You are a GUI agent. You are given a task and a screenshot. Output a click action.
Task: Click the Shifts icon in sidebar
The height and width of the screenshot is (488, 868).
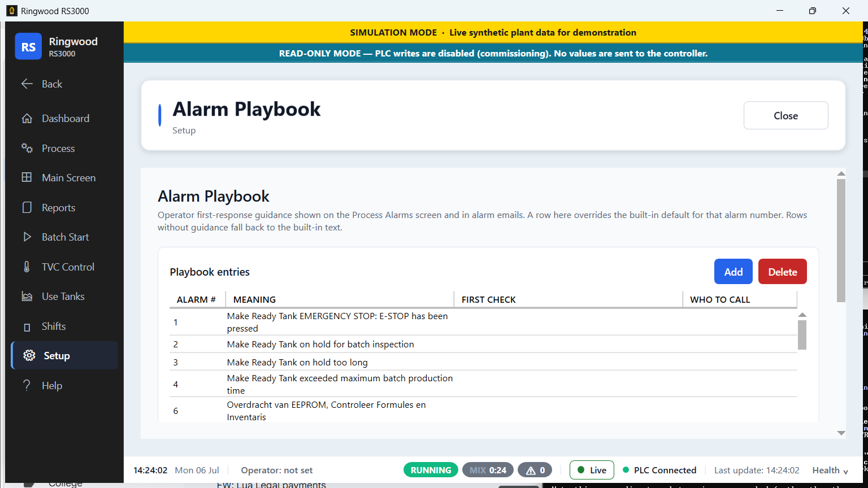[27, 327]
